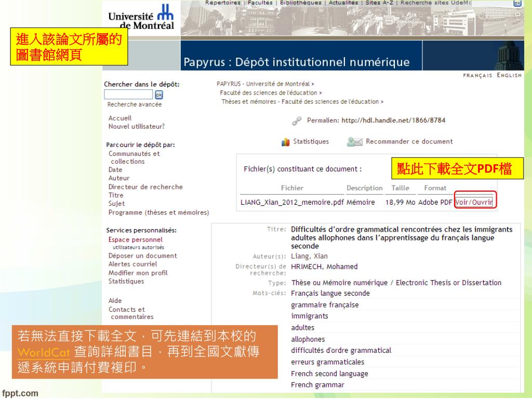Screen dimensions: 532x399
Task: Click the ok search button beside search box
Action: point(159,95)
